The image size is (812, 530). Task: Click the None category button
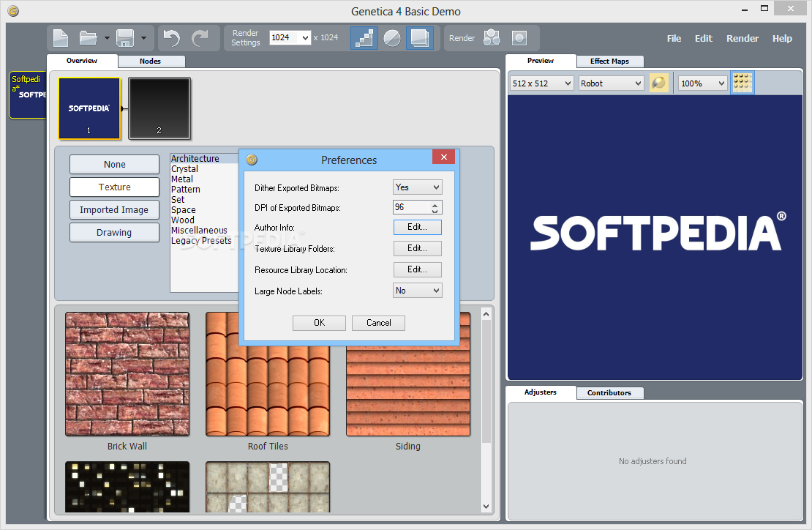pyautogui.click(x=114, y=164)
